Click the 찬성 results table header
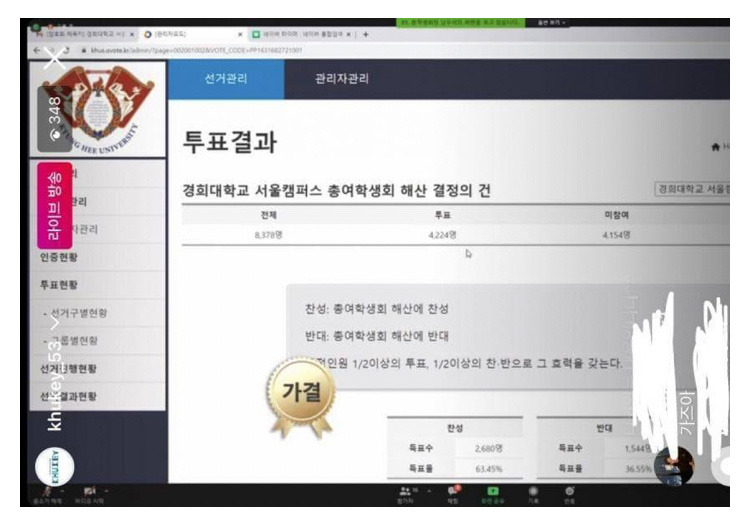 455,428
